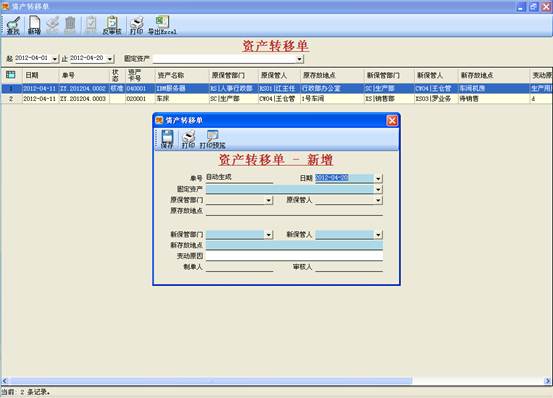The height and width of the screenshot is (398, 553).
Task: Click the 新存放地点 input field
Action: 294,245
